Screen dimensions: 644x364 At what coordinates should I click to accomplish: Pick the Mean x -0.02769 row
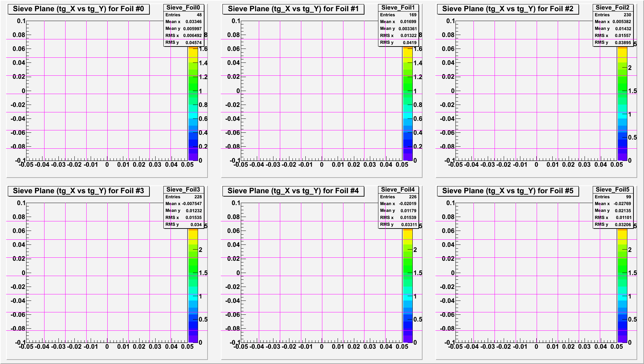pyautogui.click(x=613, y=204)
